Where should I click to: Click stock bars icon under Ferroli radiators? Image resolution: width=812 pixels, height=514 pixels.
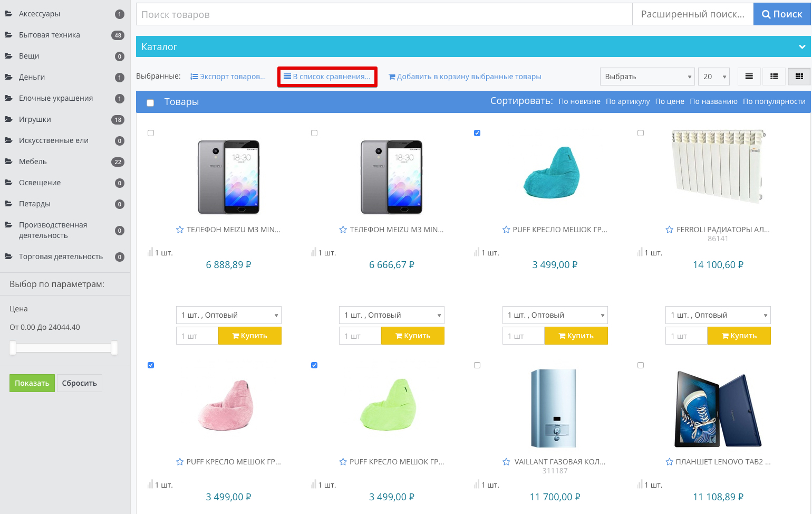pyautogui.click(x=640, y=252)
